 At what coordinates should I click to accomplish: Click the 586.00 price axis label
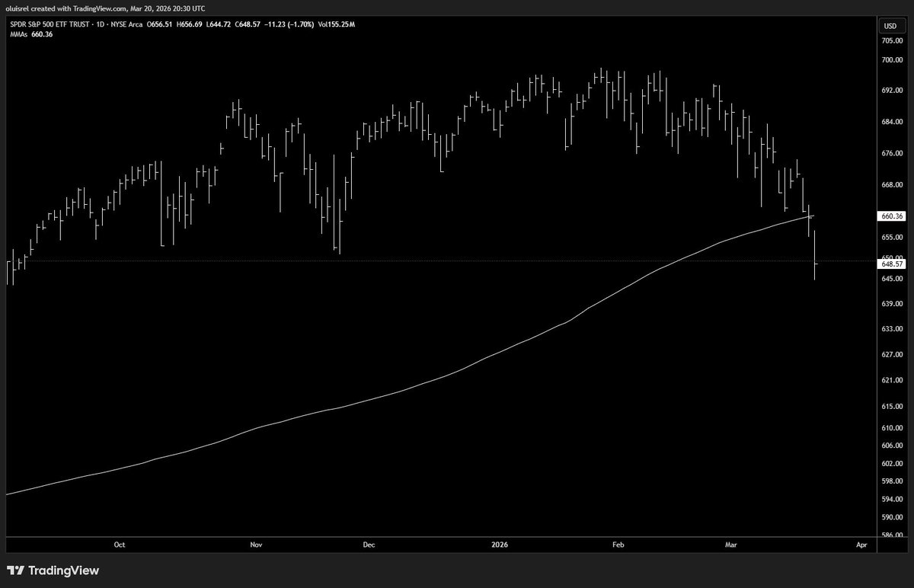tap(891, 535)
